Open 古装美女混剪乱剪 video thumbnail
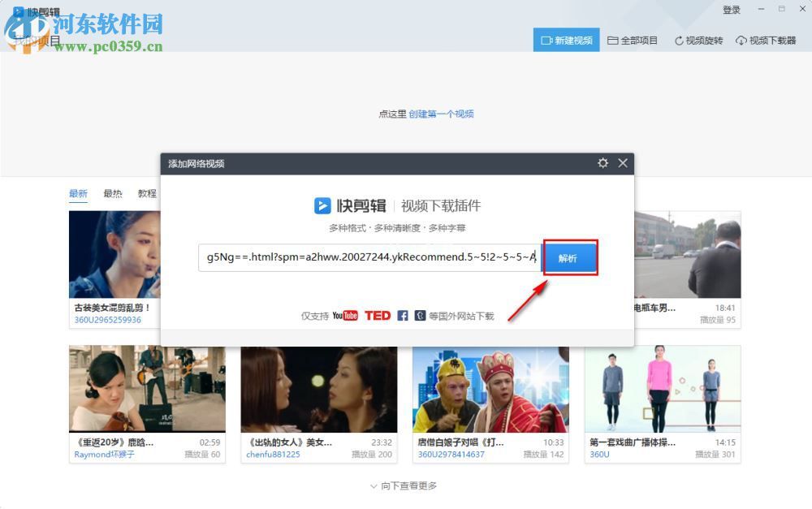This screenshot has width=812, height=509. coord(114,254)
